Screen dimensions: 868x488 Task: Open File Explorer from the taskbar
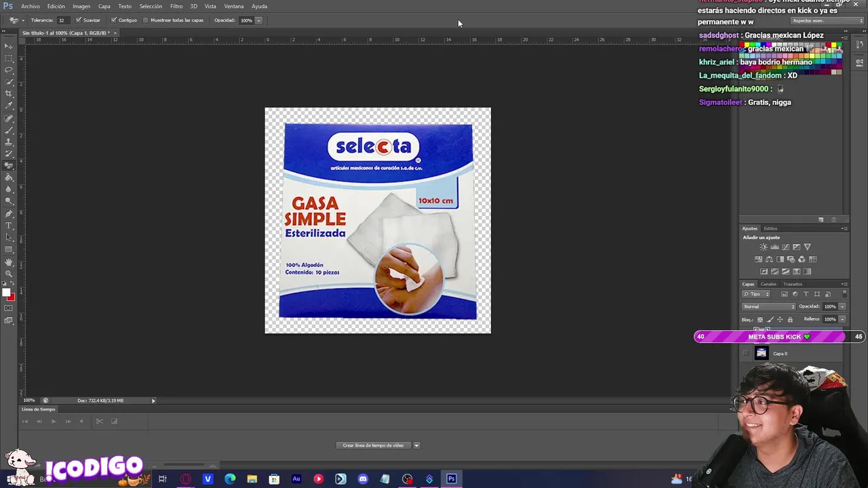252,479
